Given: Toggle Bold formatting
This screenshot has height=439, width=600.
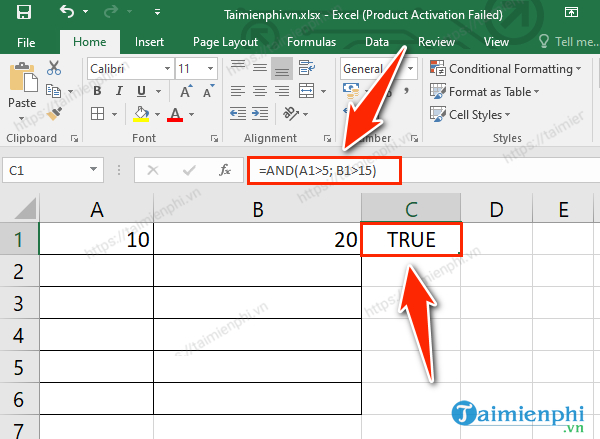Looking at the screenshot, I should click(x=97, y=91).
